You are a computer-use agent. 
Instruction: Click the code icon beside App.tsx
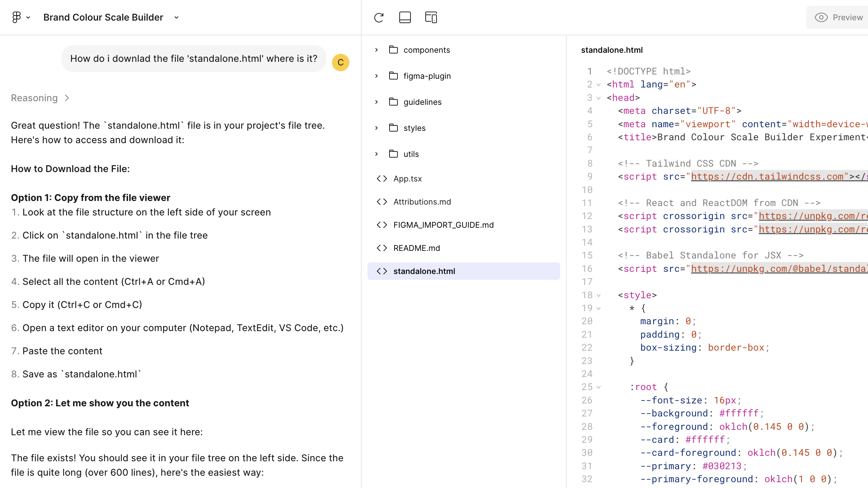point(382,179)
